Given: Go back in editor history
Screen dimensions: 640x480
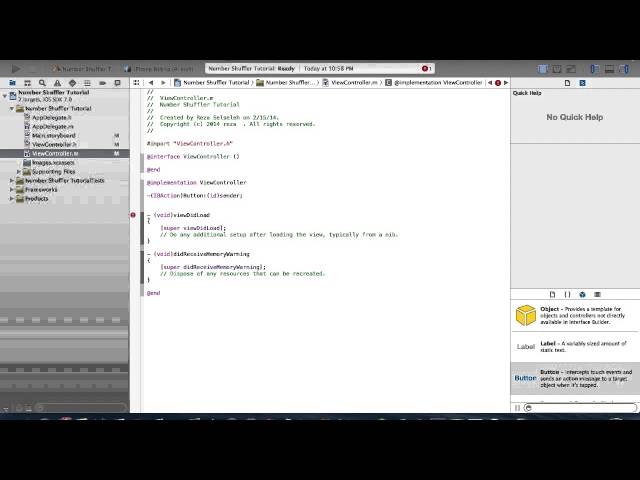Looking at the screenshot, I should [151, 82].
